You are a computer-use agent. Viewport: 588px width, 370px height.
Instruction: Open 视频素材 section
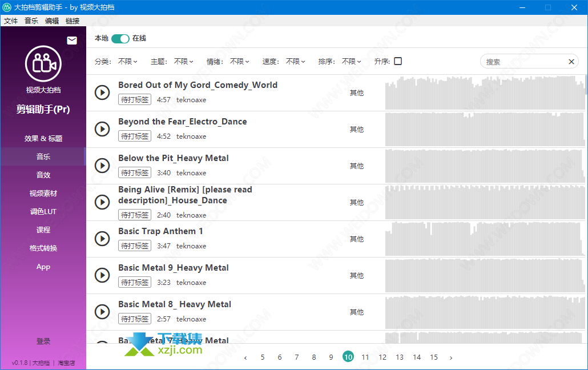pyautogui.click(x=43, y=193)
